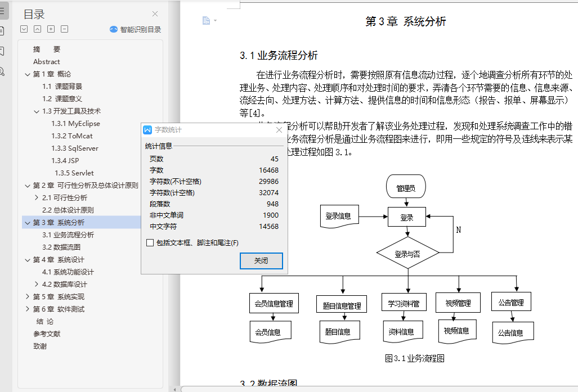Open the page thumbnails sidebar icon
Image resolution: width=578 pixels, height=392 pixels.
(2, 31)
